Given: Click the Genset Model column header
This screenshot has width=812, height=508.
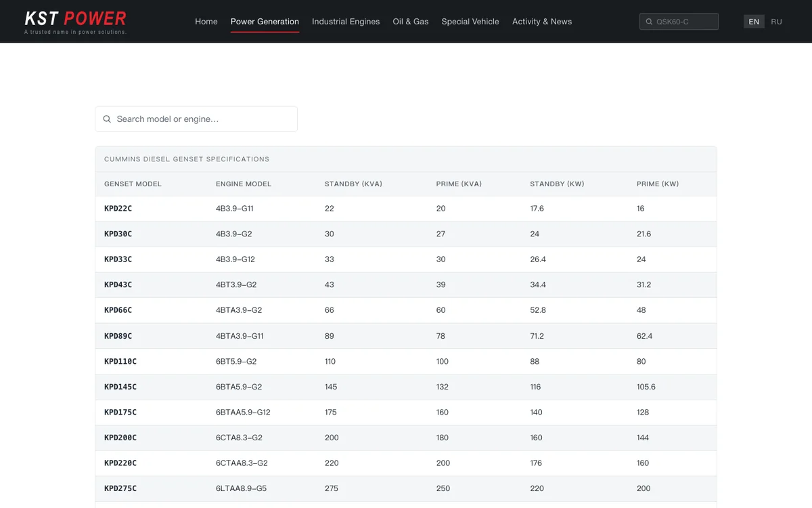Looking at the screenshot, I should point(133,184).
